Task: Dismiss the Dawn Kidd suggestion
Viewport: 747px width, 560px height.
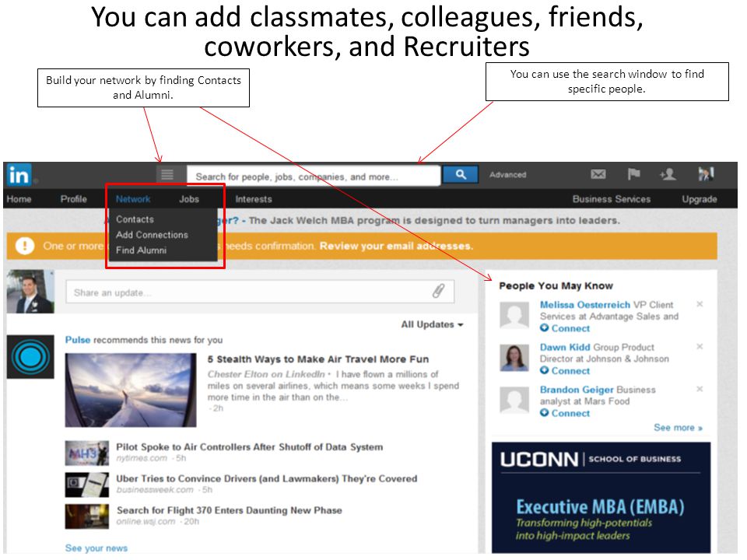Action: (x=700, y=346)
